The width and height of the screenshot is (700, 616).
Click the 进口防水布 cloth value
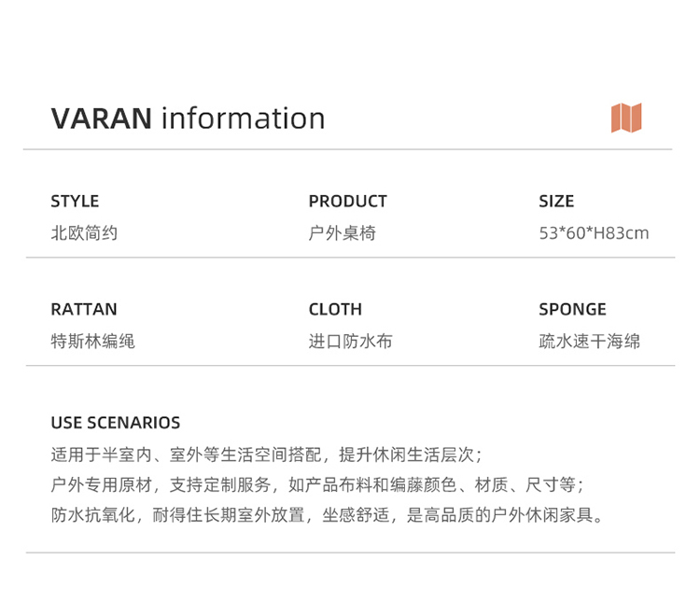(350, 341)
